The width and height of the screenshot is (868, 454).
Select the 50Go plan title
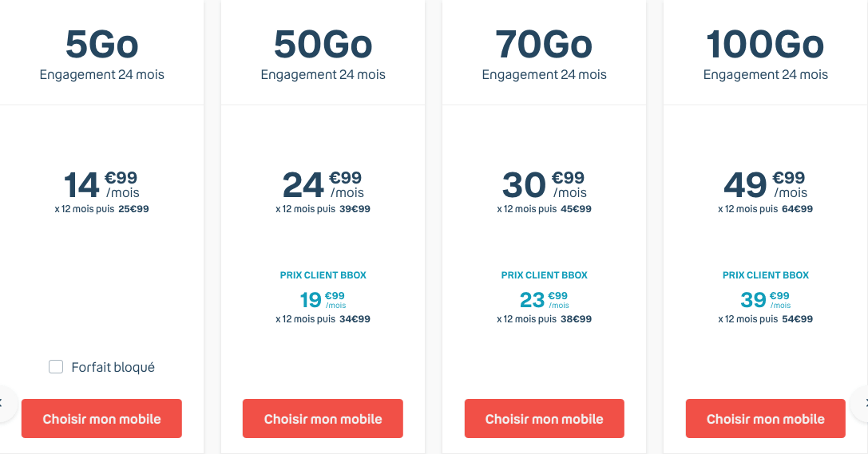tap(323, 45)
